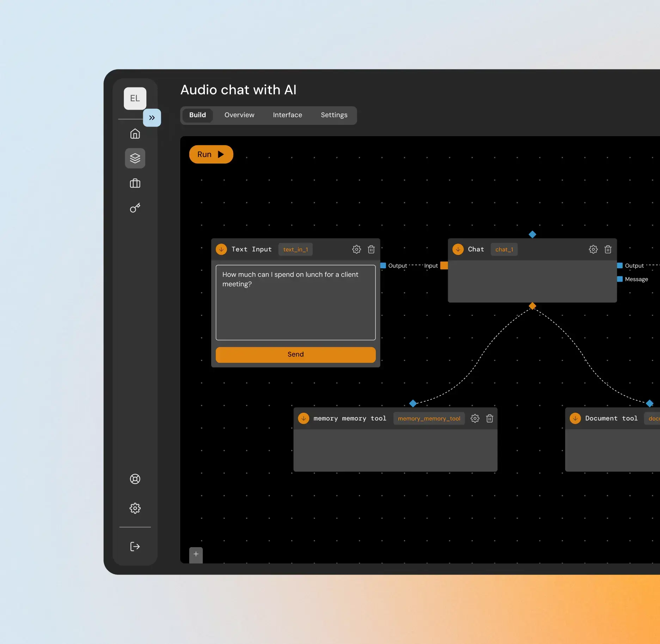Click the Audio chat with AI title
The height and width of the screenshot is (644, 660).
click(x=238, y=90)
